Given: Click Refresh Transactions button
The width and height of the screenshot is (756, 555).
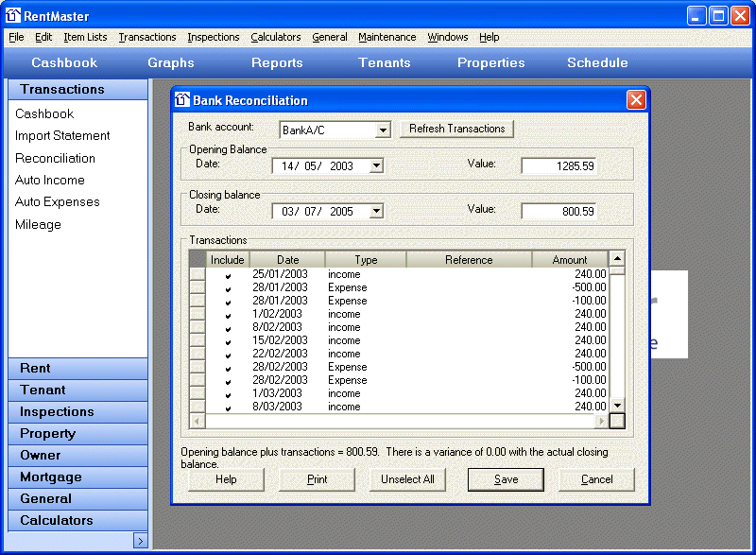Looking at the screenshot, I should pyautogui.click(x=456, y=129).
